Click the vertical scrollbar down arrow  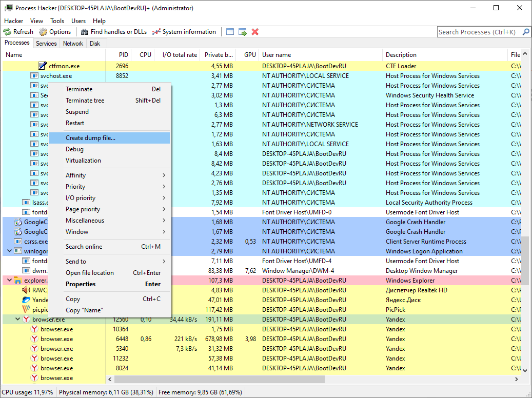[525, 370]
